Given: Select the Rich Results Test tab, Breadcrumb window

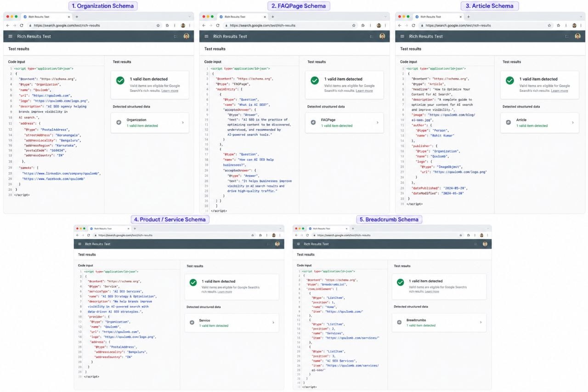Looking at the screenshot, I should pyautogui.click(x=328, y=228).
